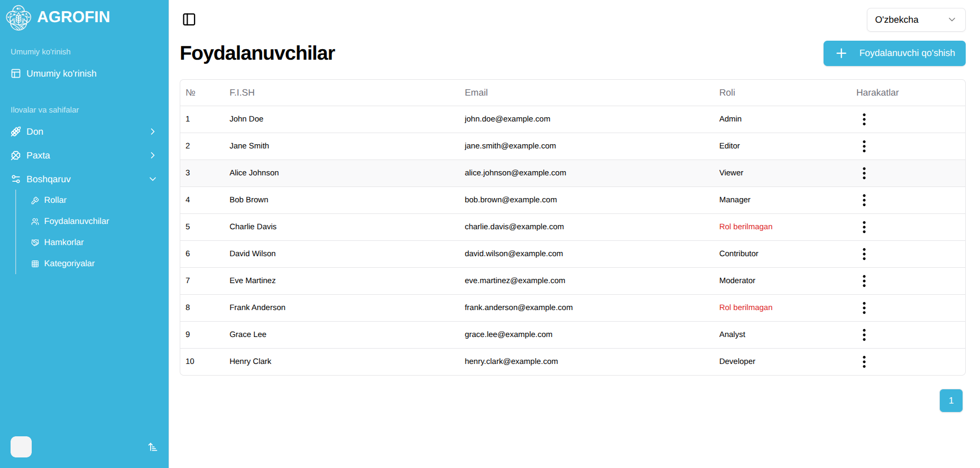Expand the Don menu section
The width and height of the screenshot is (980, 468).
(x=84, y=132)
